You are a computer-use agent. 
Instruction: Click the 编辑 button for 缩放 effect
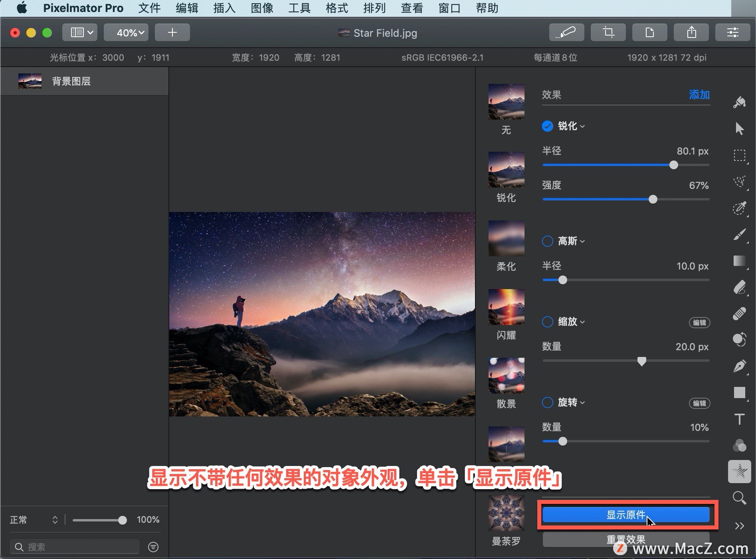tap(699, 323)
